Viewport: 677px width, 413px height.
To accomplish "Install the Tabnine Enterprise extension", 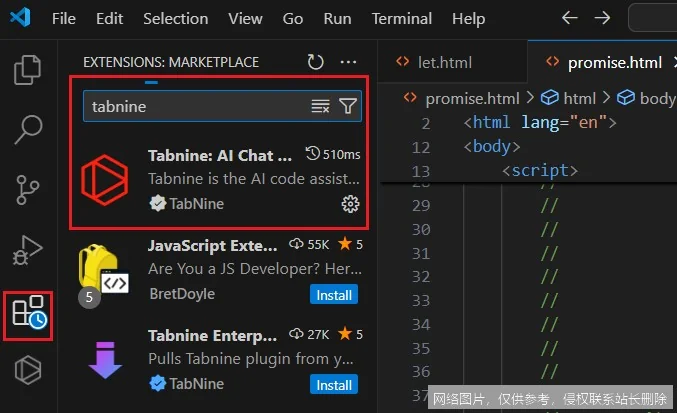I will pyautogui.click(x=334, y=385).
